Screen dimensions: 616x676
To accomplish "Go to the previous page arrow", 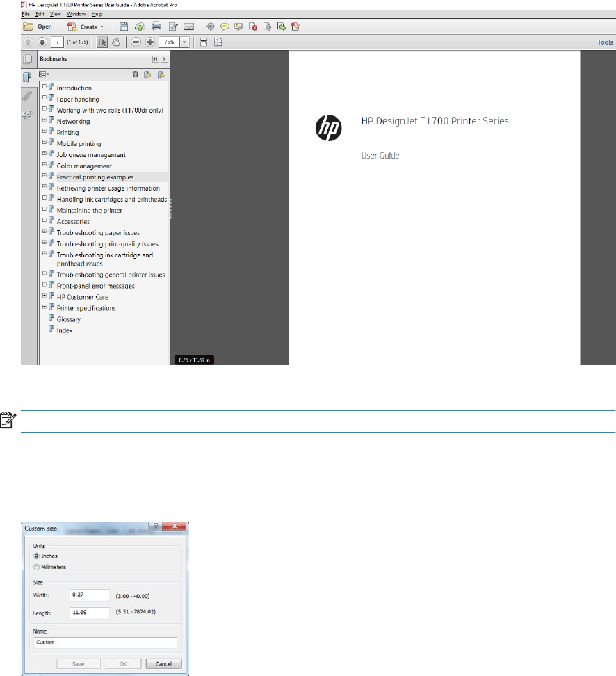I will 28,42.
